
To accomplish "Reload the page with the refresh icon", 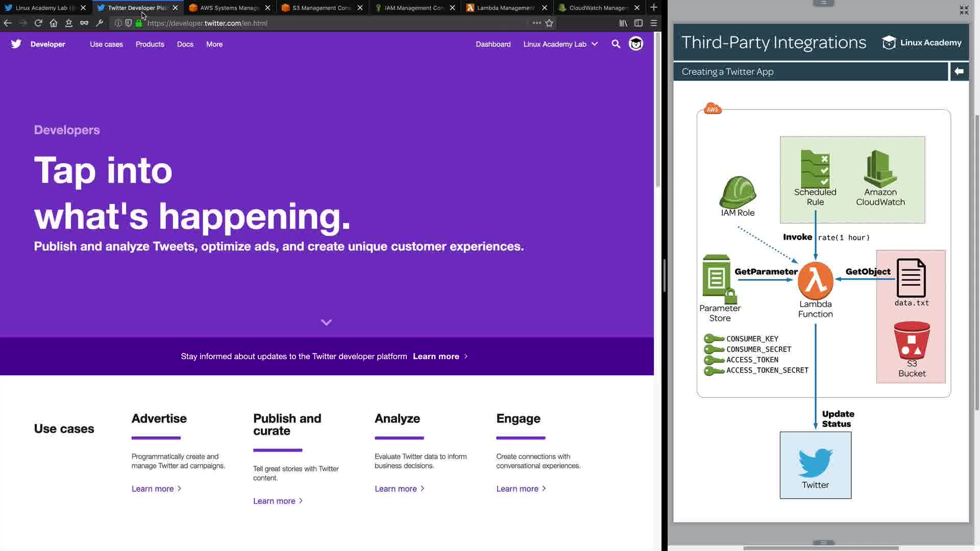I will tap(38, 23).
